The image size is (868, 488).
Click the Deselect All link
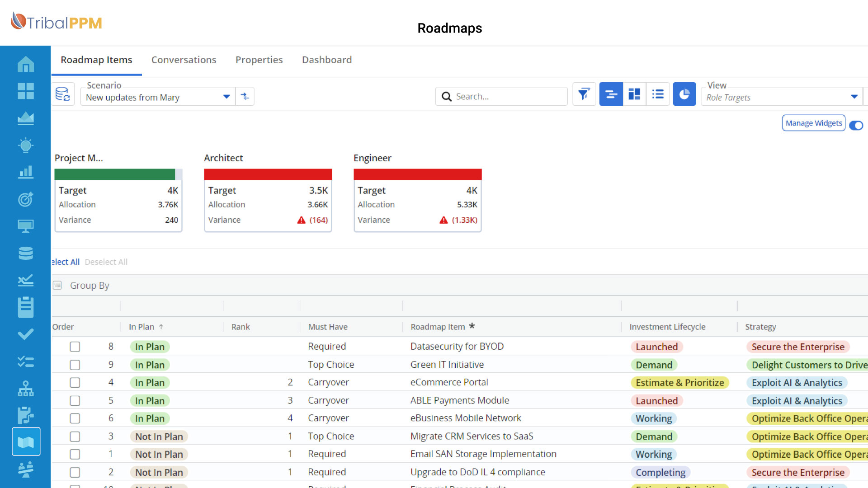tap(106, 262)
